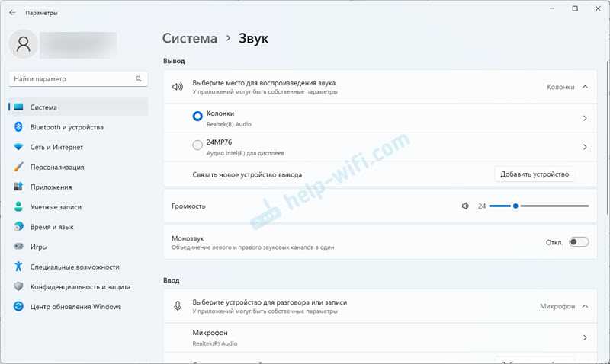Mute volume via speaker icon near slider
The height and width of the screenshot is (364, 610).
click(x=465, y=206)
